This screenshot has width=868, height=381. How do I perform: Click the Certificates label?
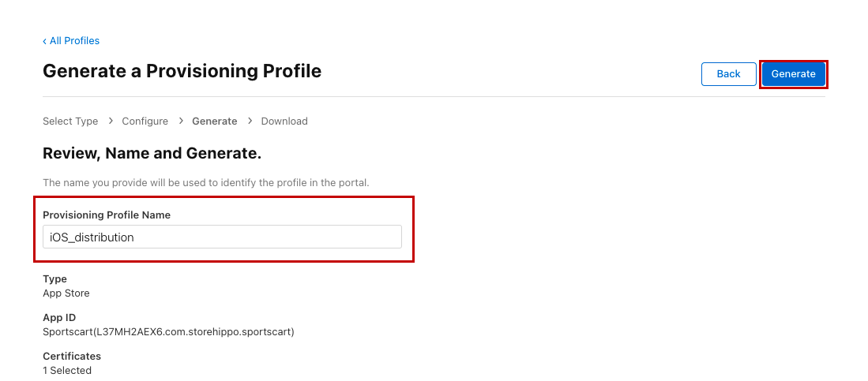coord(72,357)
